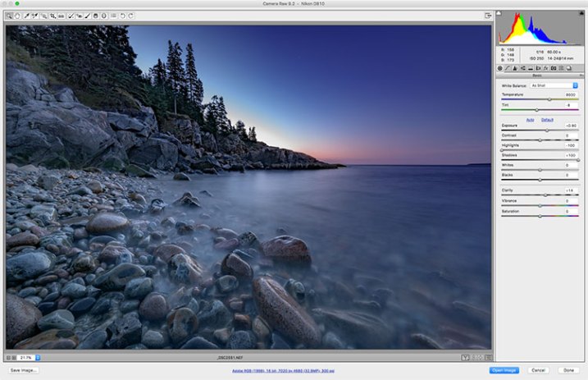Screen dimensions: 588x380
Task: Click the Saturation slider handle
Action: click(540, 216)
